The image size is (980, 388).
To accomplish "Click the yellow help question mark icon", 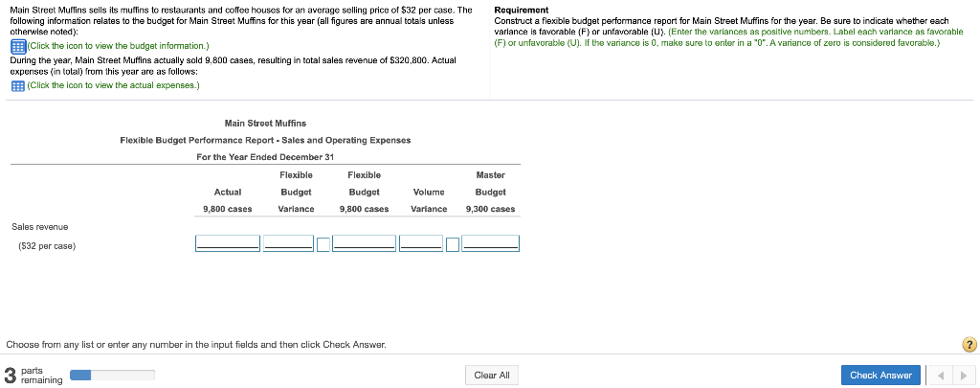I will tap(969, 344).
